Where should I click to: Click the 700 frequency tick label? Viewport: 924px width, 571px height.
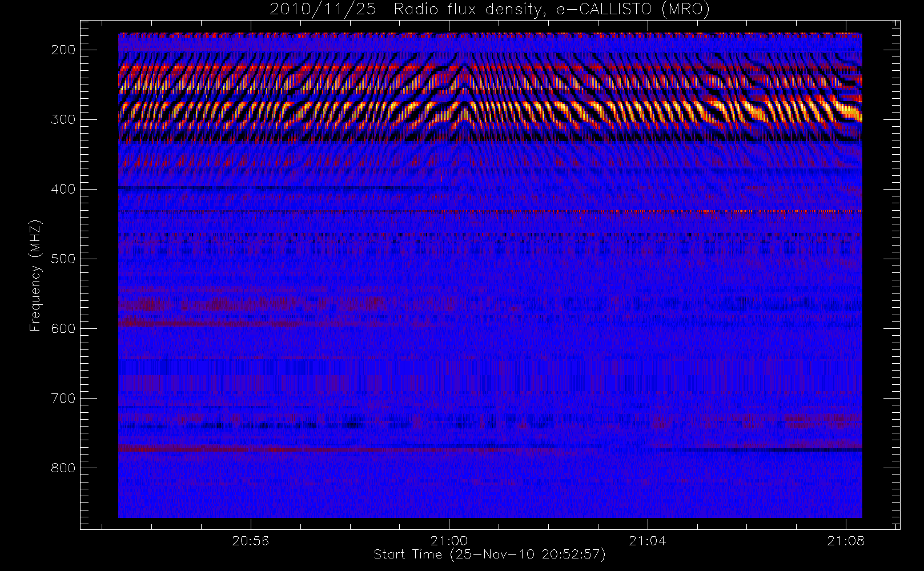63,398
